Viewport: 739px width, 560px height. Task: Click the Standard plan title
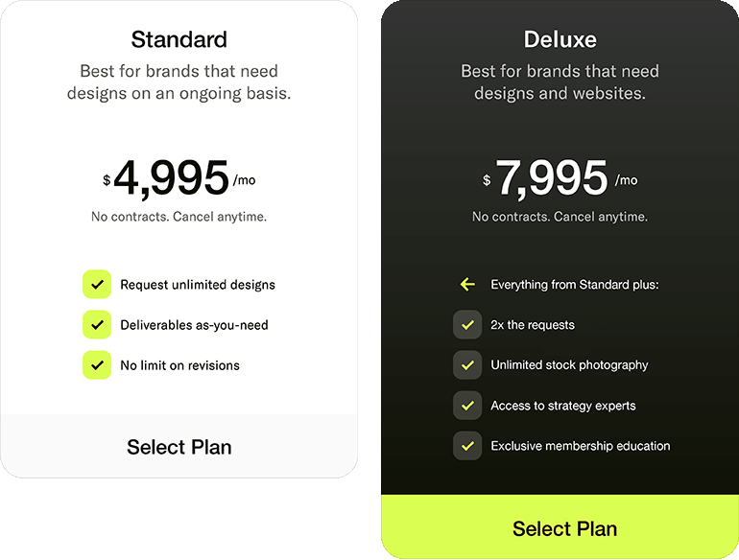pos(179,39)
